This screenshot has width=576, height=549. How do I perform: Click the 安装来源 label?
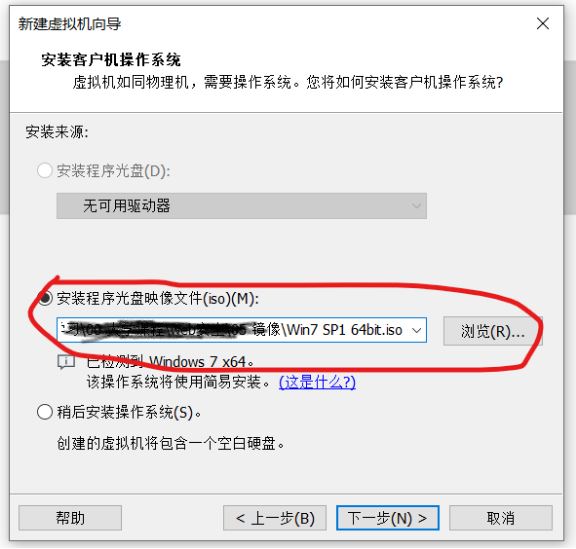57,132
